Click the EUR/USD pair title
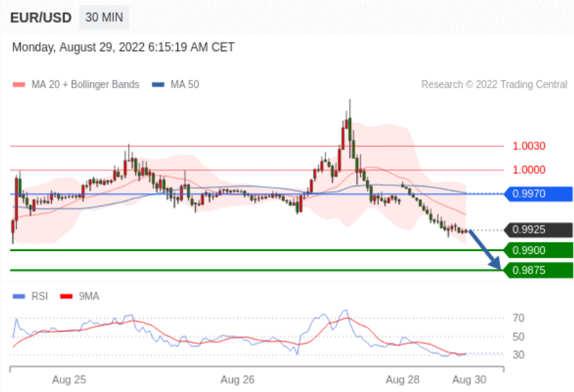Viewport: 574px width, 392px height. [x=41, y=18]
